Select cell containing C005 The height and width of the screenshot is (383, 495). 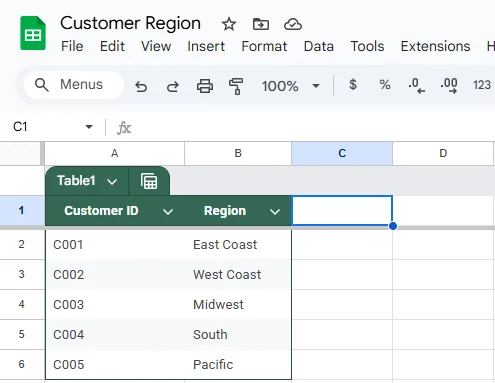[115, 364]
